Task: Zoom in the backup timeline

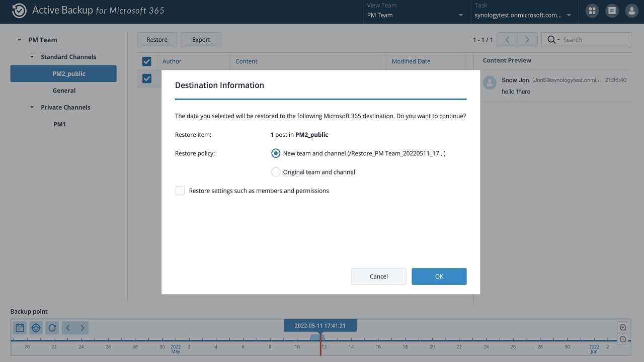Action: click(x=623, y=328)
